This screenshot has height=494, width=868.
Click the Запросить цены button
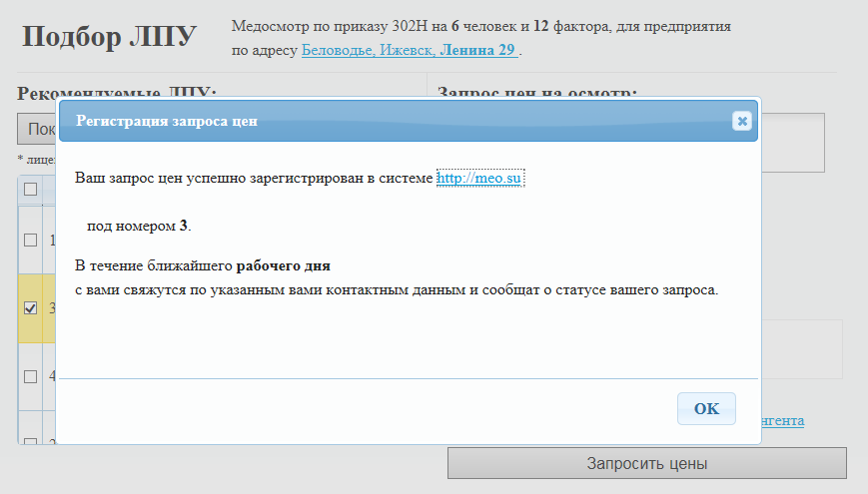pos(646,463)
